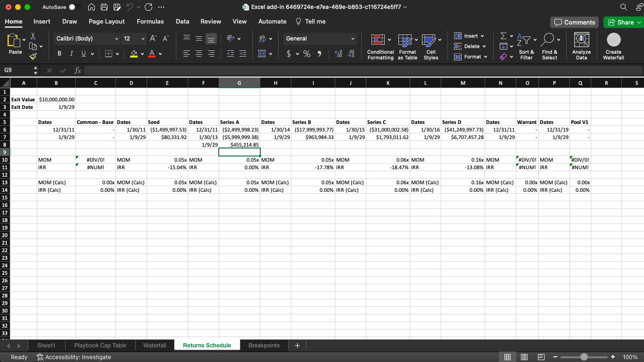Click the Format as Table icon

(x=405, y=41)
